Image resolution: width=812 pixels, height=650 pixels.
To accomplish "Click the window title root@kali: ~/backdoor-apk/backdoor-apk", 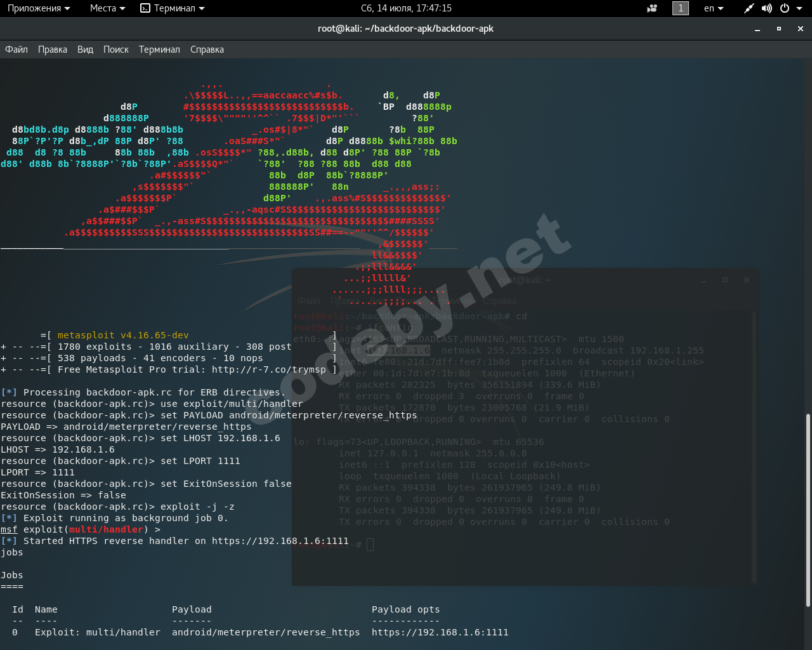I will click(x=405, y=29).
